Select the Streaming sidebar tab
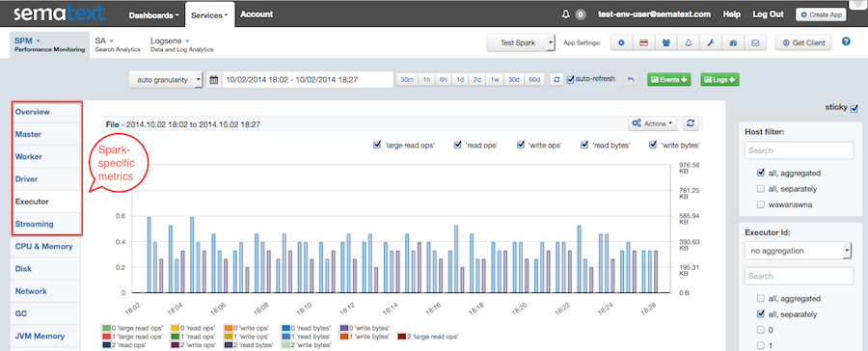Screen dimensions: 868x351 [47, 225]
